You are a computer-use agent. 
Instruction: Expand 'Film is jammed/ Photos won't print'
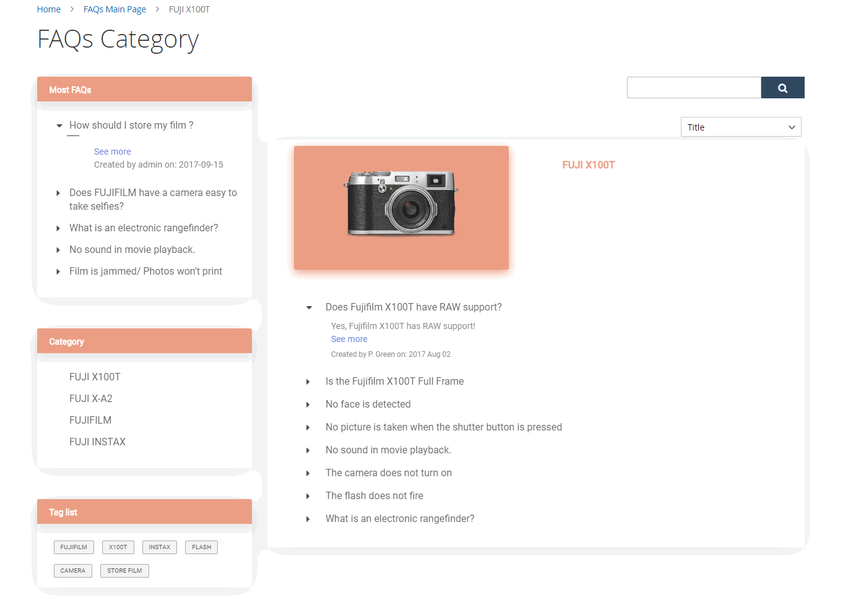58,272
